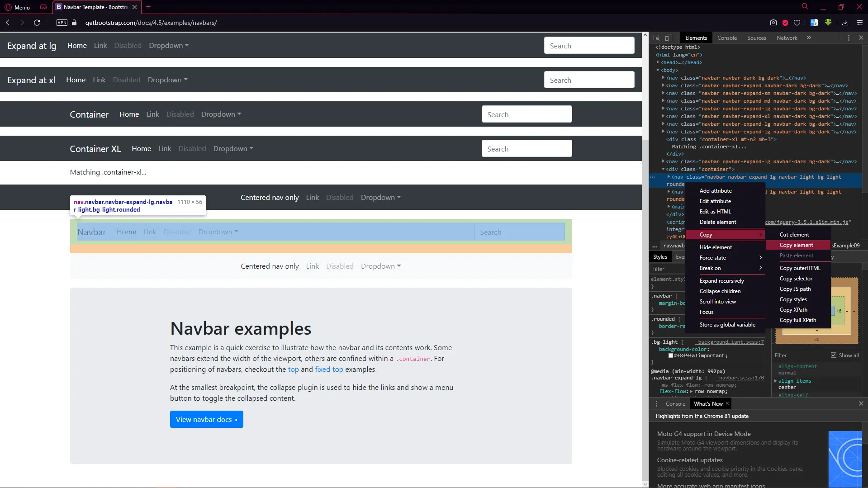Screen dimensions: 868x488
Task: Reload the page with the refresh icon
Action: 37,23
